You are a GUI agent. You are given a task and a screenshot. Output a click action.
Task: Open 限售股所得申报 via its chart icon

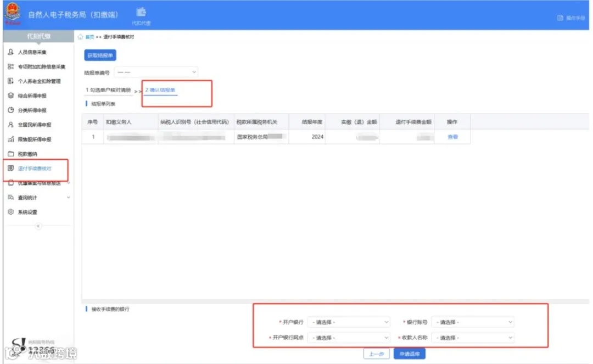(10, 139)
